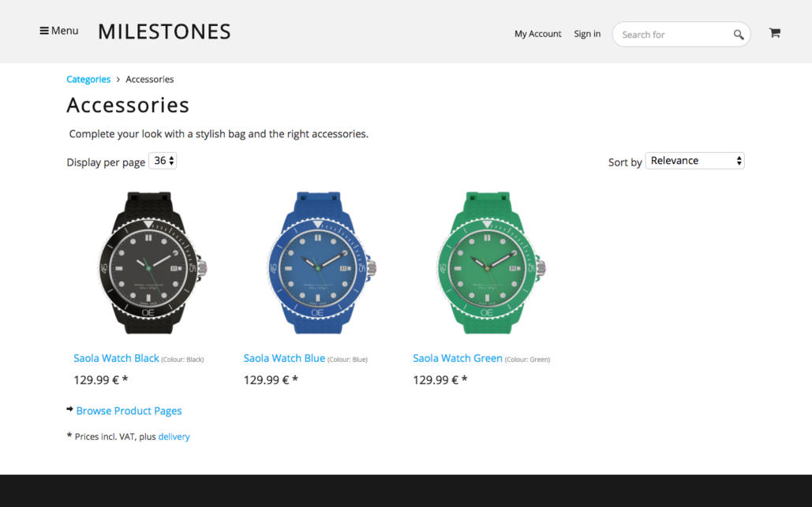The height and width of the screenshot is (507, 812).
Task: Open Saola Watch Blue product link
Action: 284,358
